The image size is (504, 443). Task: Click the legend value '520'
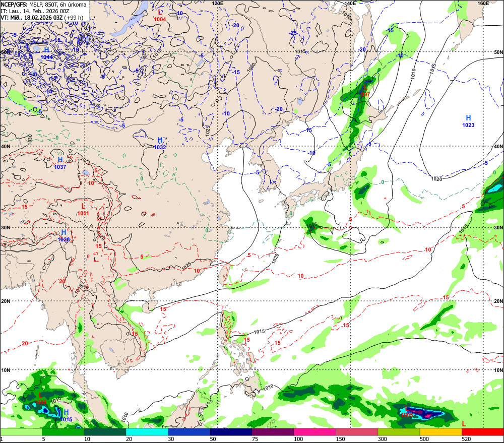click(x=466, y=439)
